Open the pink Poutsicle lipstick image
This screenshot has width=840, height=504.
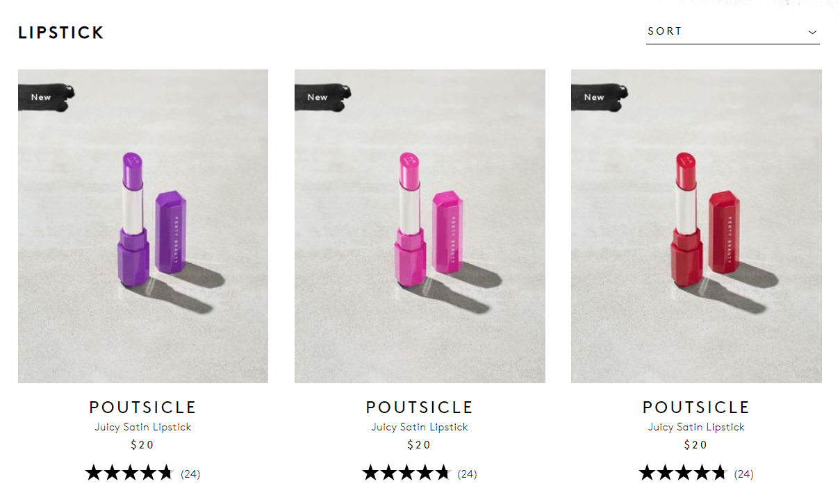point(420,226)
